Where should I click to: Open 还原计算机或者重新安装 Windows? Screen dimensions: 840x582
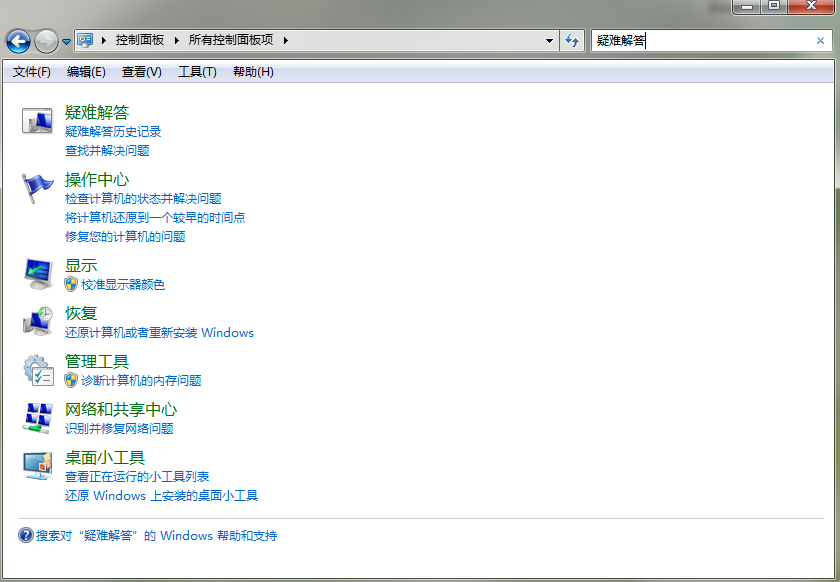[x=159, y=333]
